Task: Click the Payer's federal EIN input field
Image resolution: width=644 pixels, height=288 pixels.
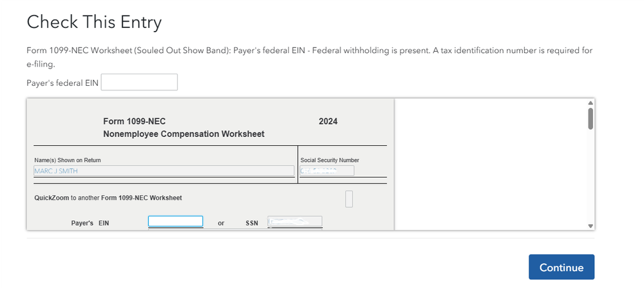Action: [x=139, y=82]
